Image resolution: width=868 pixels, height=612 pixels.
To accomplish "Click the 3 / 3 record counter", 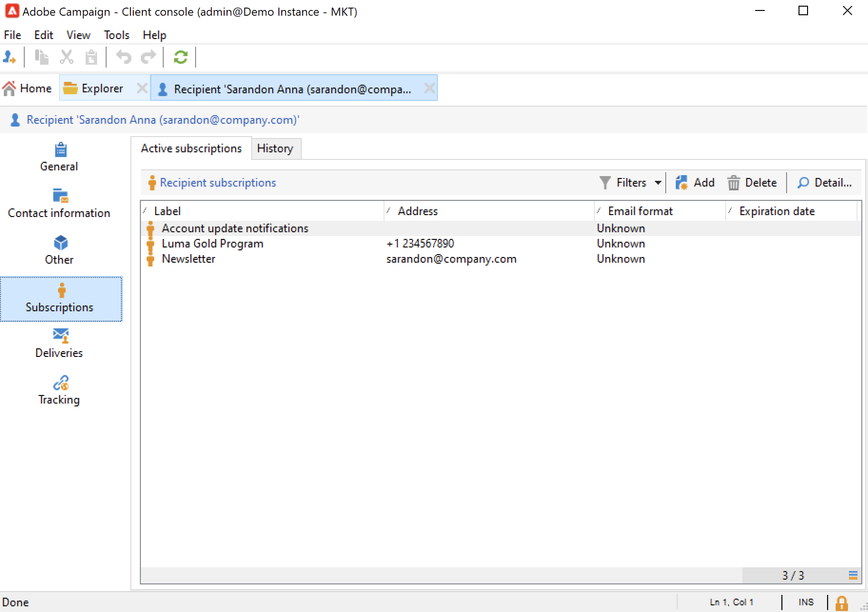I will [793, 575].
